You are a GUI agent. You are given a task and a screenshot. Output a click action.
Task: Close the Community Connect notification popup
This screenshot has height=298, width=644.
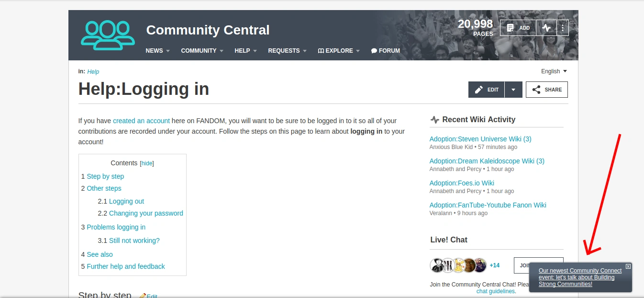click(x=628, y=266)
